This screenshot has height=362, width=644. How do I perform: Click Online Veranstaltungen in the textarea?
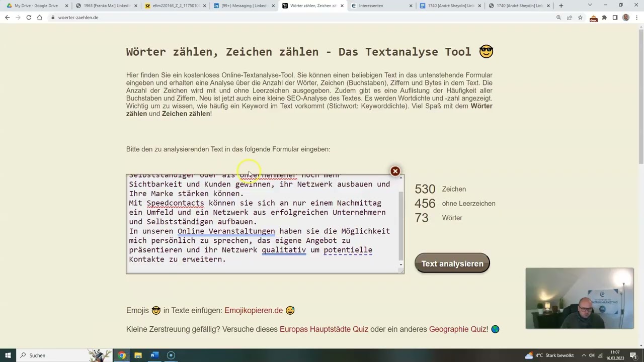226,231
